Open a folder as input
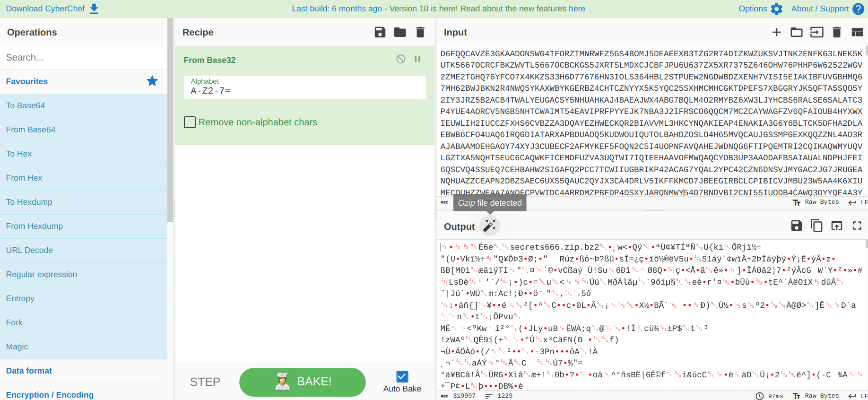 [x=797, y=32]
